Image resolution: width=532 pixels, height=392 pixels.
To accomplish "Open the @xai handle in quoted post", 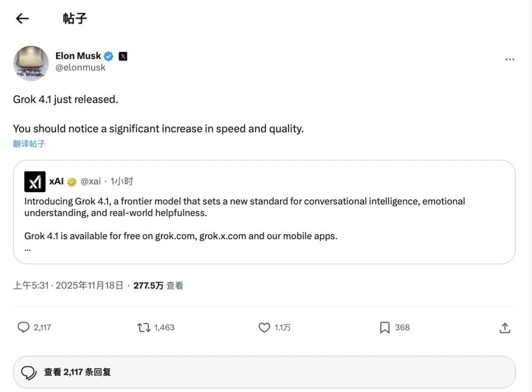I will click(x=91, y=182).
